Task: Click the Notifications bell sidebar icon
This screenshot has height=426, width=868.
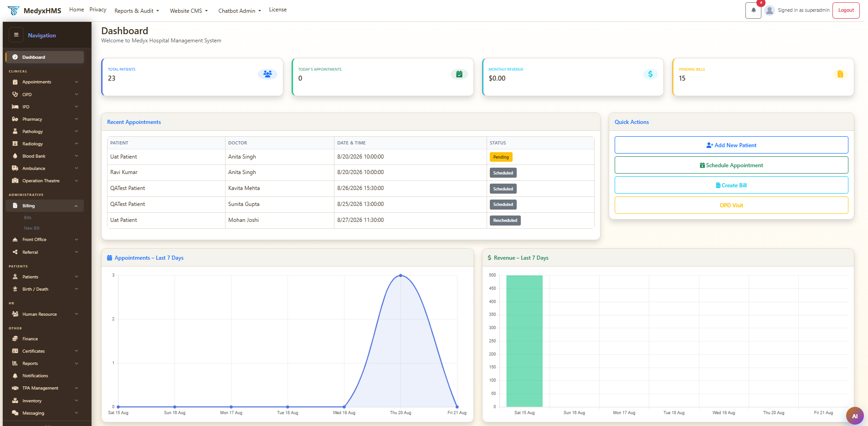Action: 15,375
